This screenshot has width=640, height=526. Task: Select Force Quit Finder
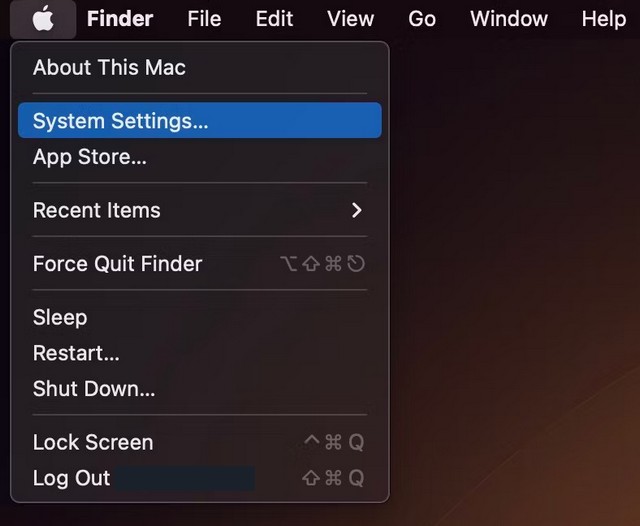pos(117,264)
